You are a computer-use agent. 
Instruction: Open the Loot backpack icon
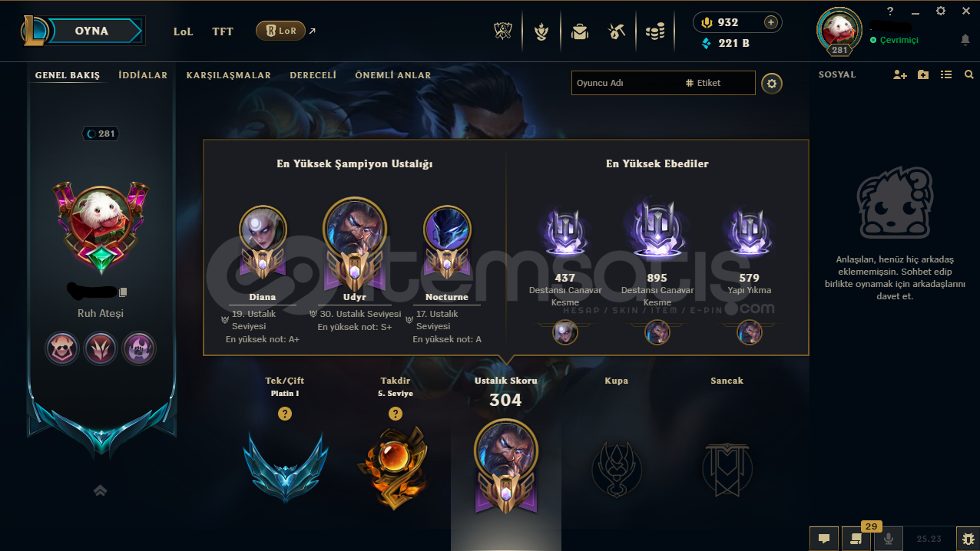tap(579, 31)
